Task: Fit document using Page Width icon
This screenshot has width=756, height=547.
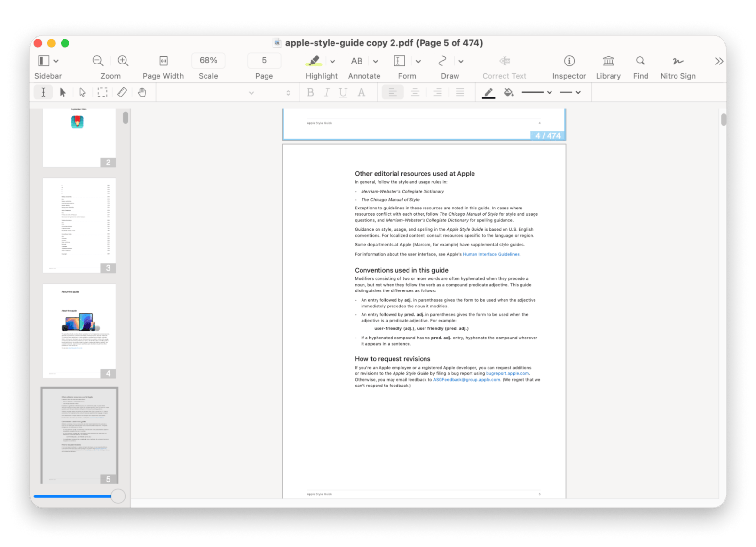Action: [163, 61]
